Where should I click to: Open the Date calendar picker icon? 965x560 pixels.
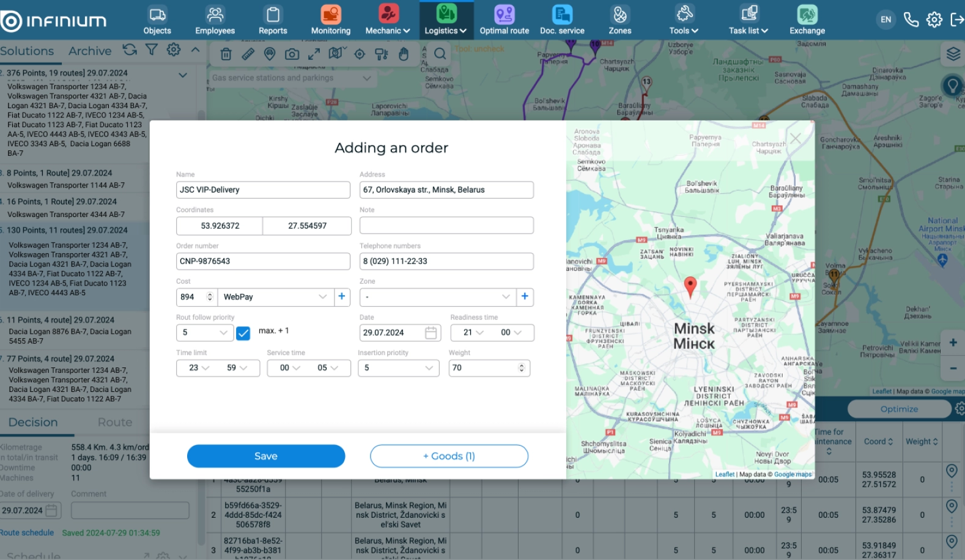pyautogui.click(x=431, y=333)
